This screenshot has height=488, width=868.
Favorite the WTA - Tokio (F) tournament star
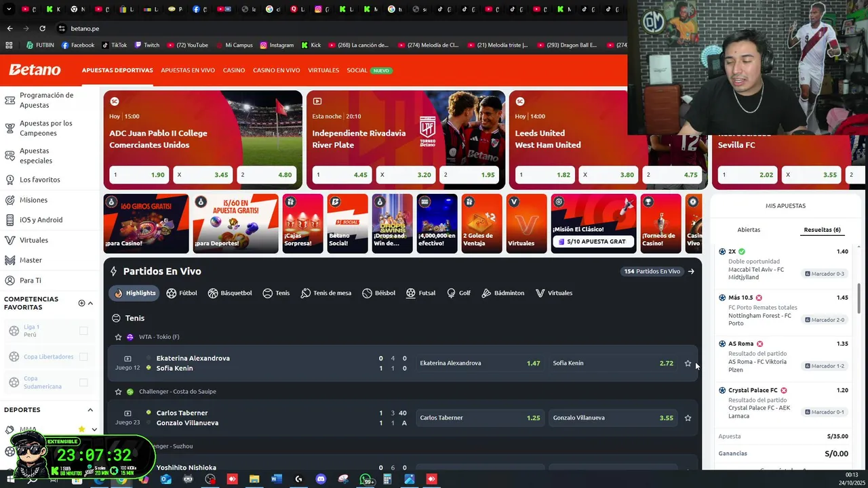coord(118,337)
